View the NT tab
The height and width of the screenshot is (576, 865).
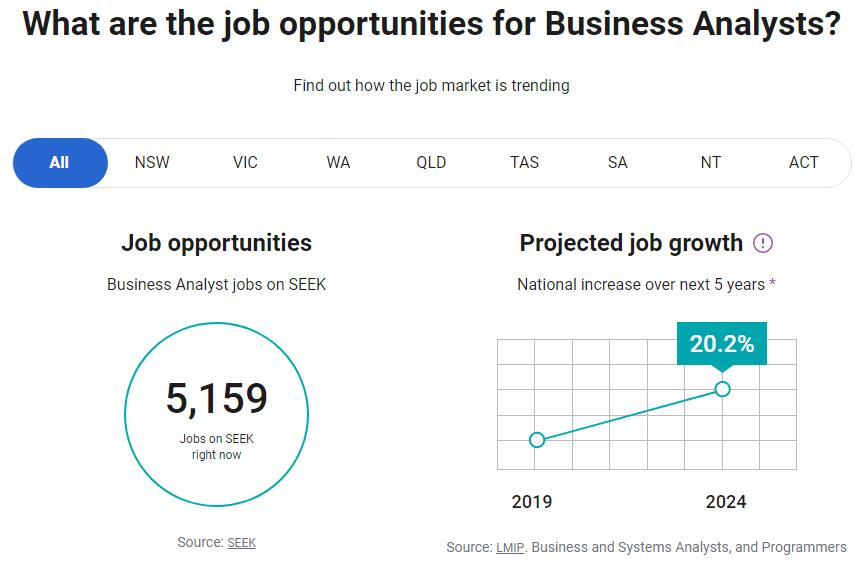coord(710,163)
